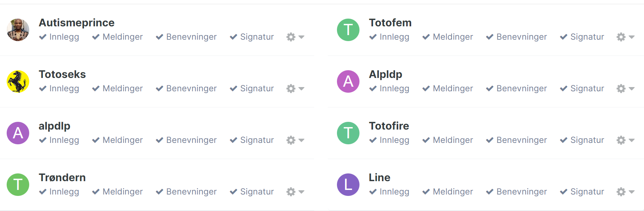Viewport: 644px width, 211px height.
Task: Click the Ferrari horse avatar of Totoseks
Action: [x=18, y=81]
